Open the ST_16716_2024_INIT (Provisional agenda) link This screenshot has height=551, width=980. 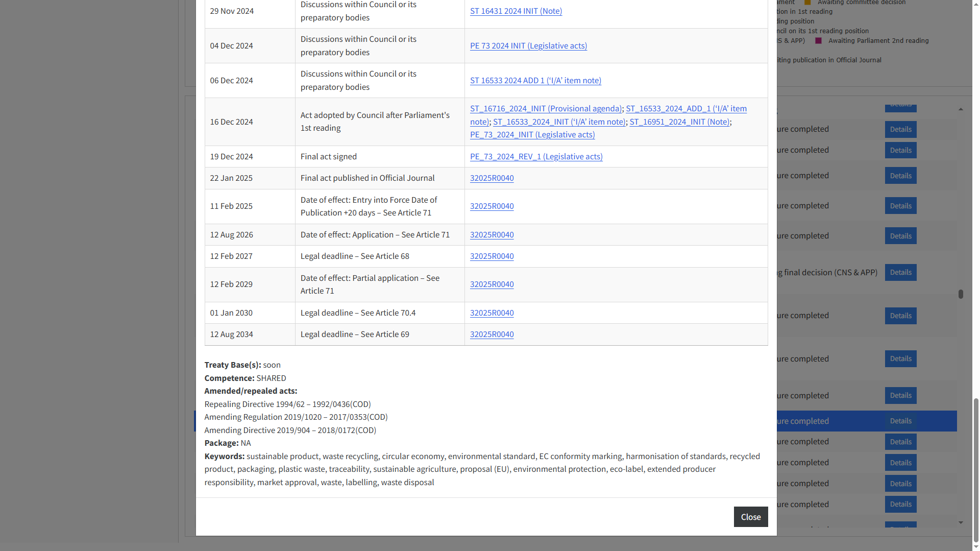[546, 109]
